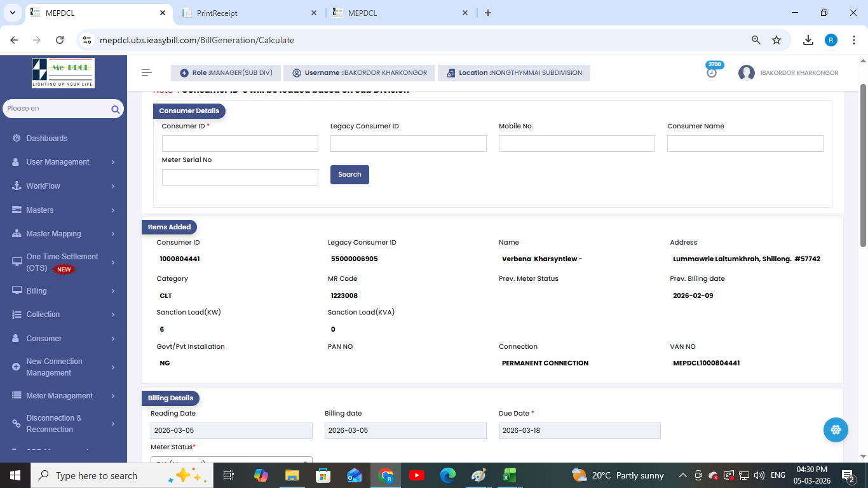Switch to the PrintReceipt browser tab
868x488 pixels.
249,13
